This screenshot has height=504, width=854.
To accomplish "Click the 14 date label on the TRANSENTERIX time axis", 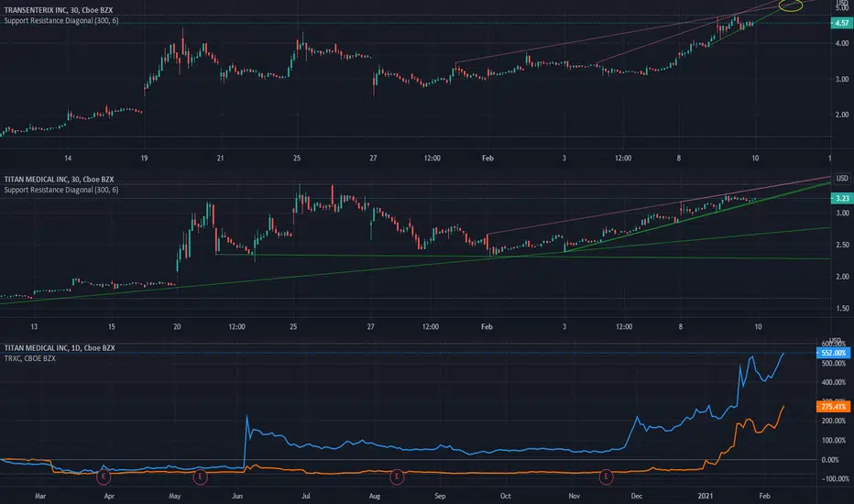I will [x=68, y=159].
